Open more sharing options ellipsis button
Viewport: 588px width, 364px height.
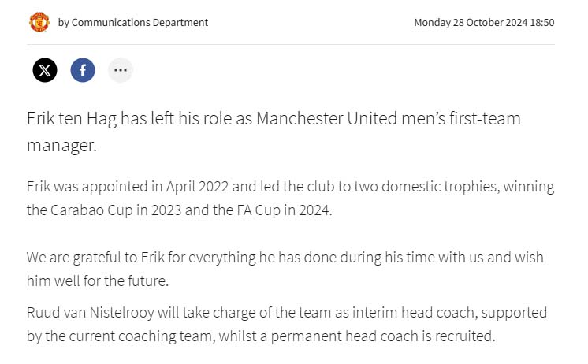click(121, 70)
